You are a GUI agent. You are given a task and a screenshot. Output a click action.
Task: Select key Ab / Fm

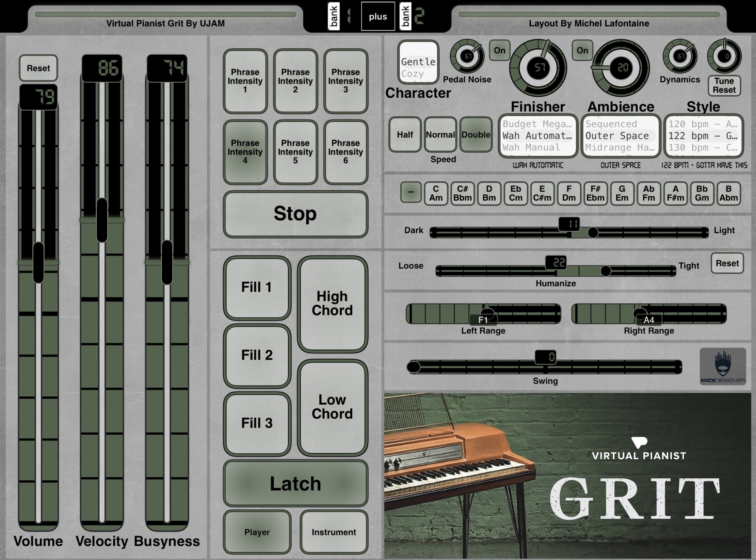click(x=648, y=193)
